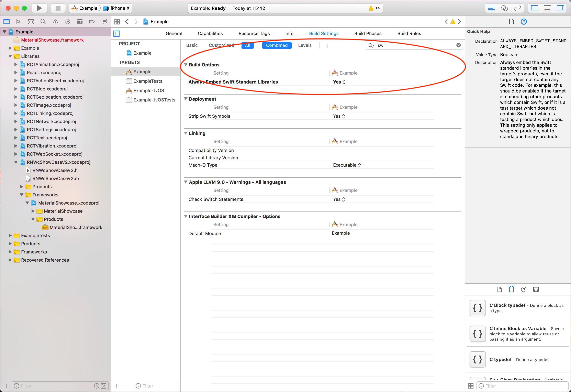The width and height of the screenshot is (571, 392).
Task: Stop the running build
Action: click(x=58, y=8)
